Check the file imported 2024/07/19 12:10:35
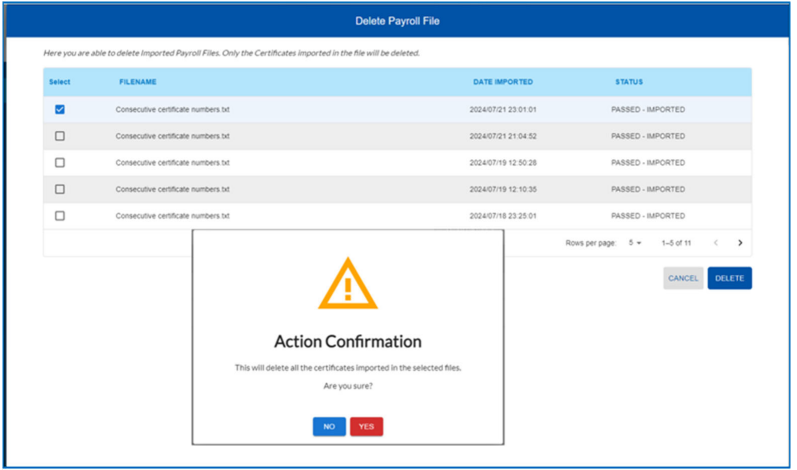This screenshot has width=797, height=470. (x=60, y=189)
